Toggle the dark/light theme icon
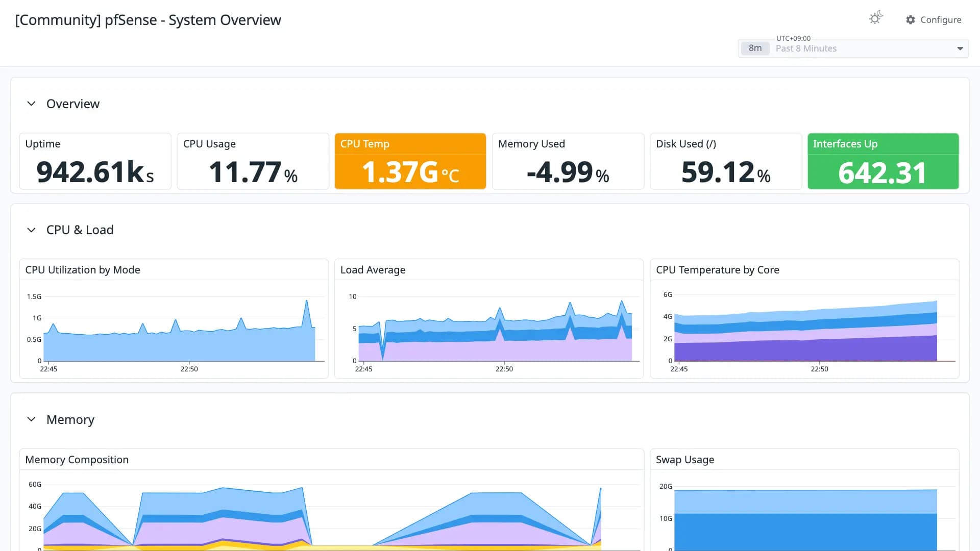The width and height of the screenshot is (980, 551). [x=876, y=18]
